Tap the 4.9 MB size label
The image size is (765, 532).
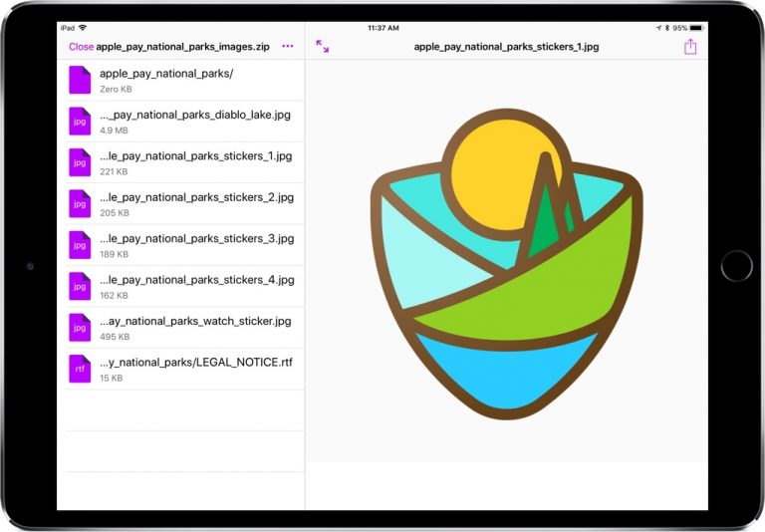(114, 131)
